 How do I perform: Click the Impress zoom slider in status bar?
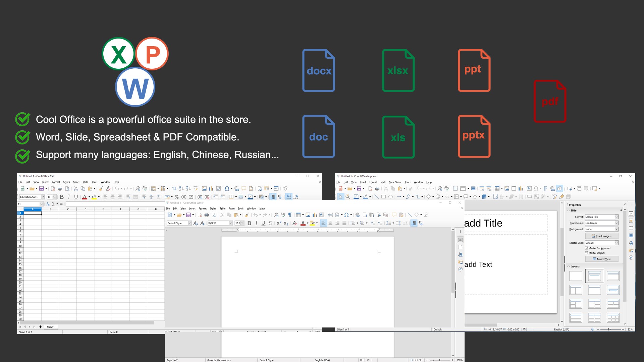point(609,329)
